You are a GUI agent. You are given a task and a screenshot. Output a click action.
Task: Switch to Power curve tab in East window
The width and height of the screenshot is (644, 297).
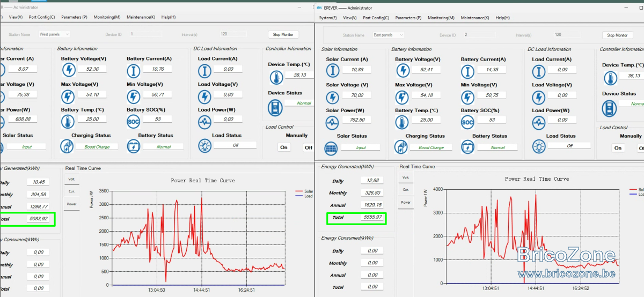coord(406,202)
